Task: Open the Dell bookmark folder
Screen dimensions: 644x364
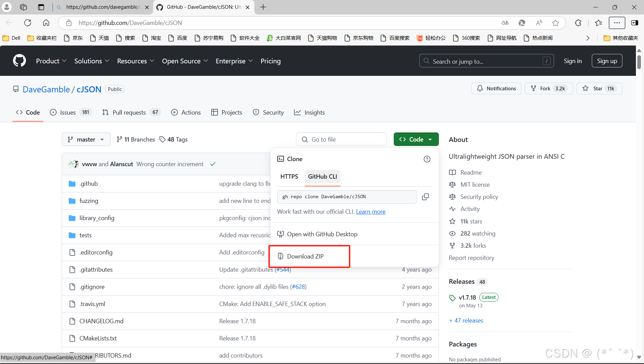Action: point(11,38)
